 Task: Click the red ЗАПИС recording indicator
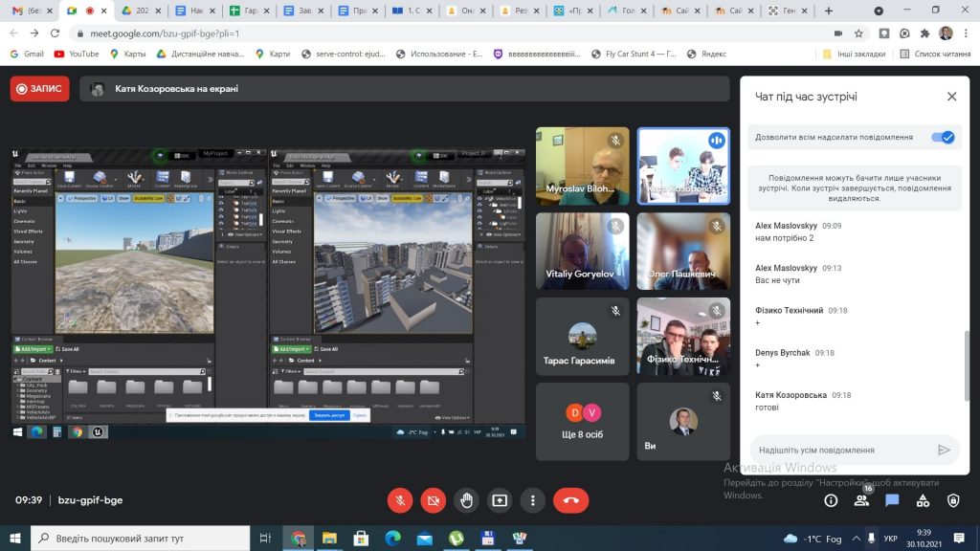(x=39, y=89)
